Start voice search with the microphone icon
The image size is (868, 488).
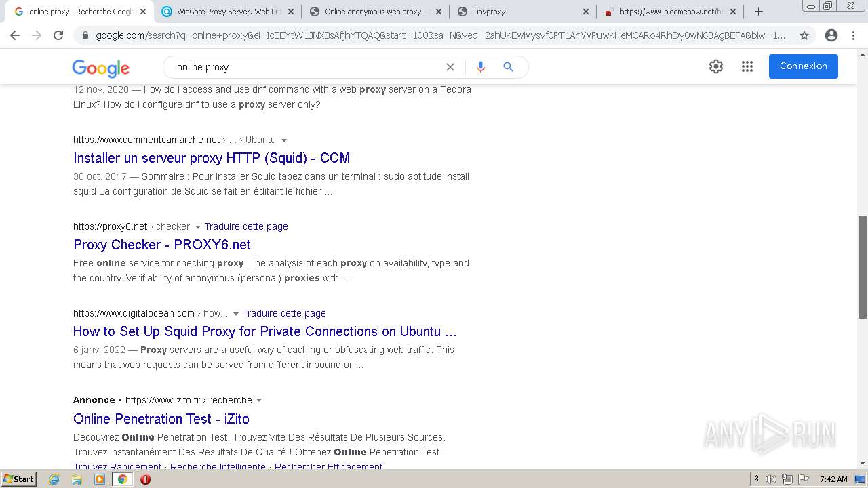[x=481, y=67]
